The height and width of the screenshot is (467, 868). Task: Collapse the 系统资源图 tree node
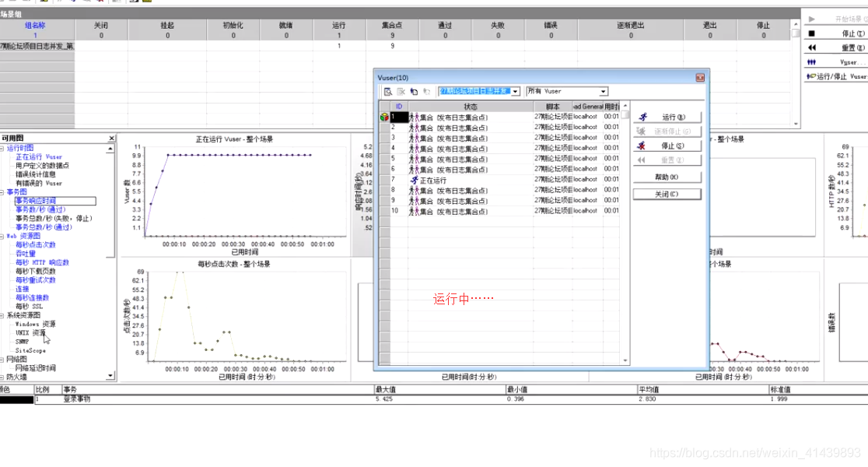[x=2, y=315]
